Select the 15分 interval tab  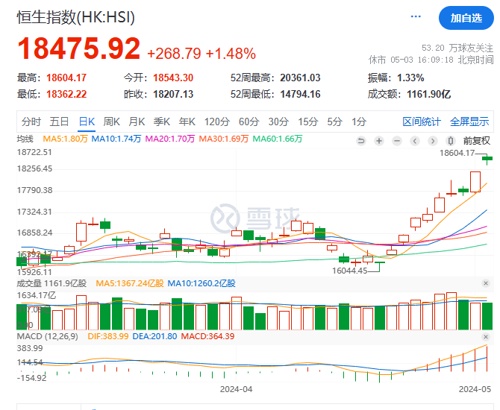click(308, 122)
